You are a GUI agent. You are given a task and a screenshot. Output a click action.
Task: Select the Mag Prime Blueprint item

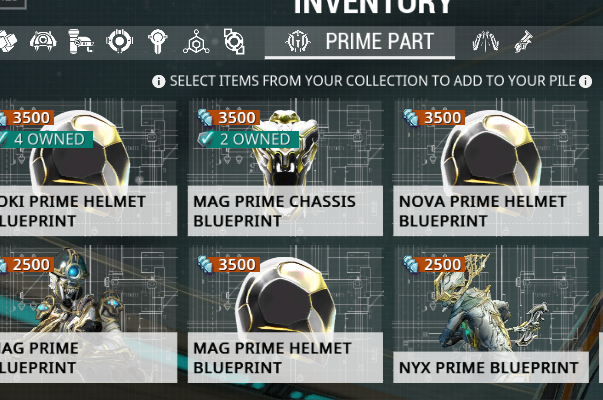tap(88, 314)
